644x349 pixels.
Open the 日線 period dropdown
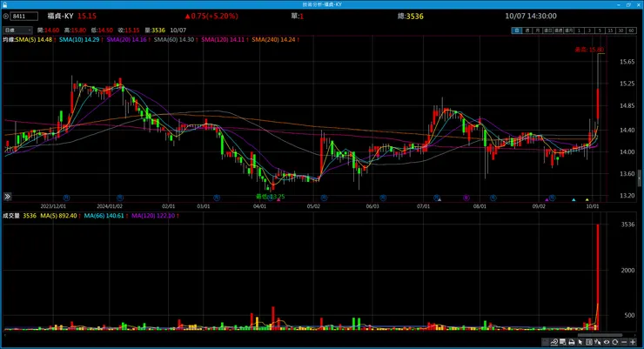click(17, 30)
